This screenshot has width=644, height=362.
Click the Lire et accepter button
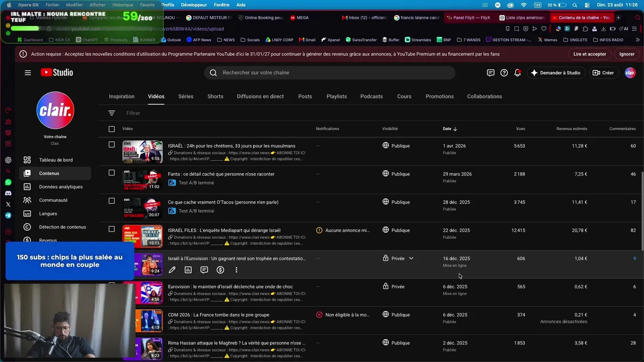point(590,54)
